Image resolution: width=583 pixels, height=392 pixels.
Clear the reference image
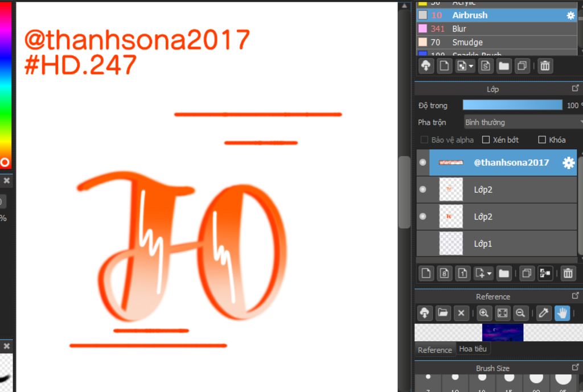coord(461,313)
